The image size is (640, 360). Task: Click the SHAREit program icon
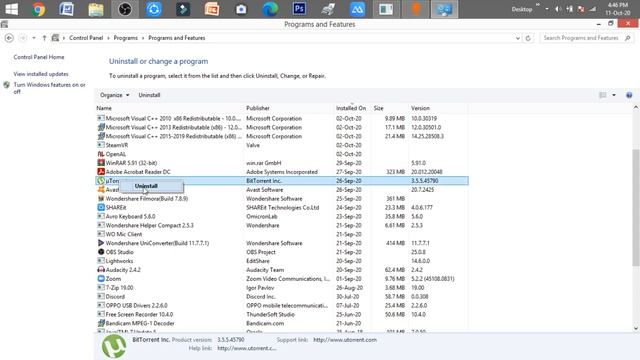101,207
